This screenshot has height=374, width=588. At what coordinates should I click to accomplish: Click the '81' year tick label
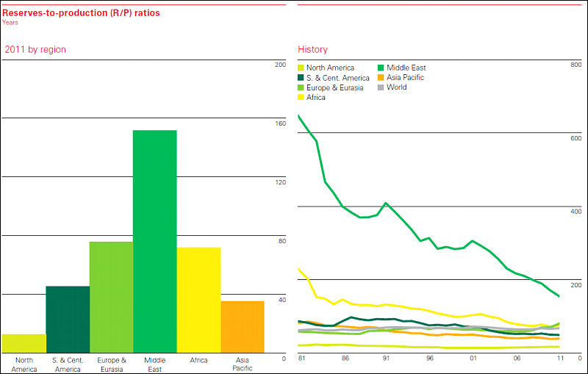coord(302,359)
